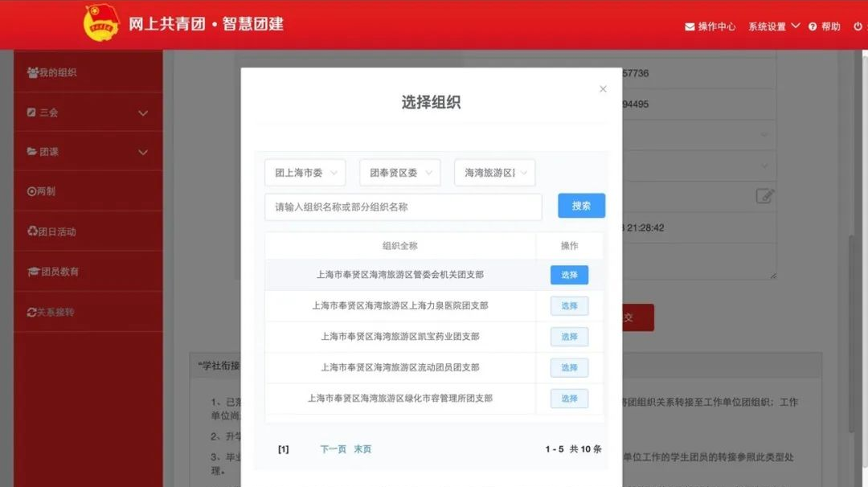The height and width of the screenshot is (487, 868).
Task: Open the 系统设置 dropdown menu
Action: coord(768,26)
